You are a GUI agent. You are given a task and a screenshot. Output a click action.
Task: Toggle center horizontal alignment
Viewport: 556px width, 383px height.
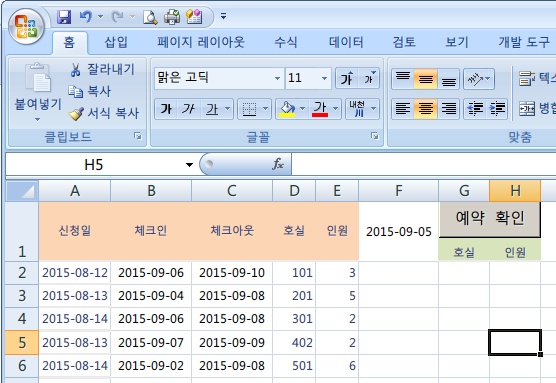(x=426, y=109)
